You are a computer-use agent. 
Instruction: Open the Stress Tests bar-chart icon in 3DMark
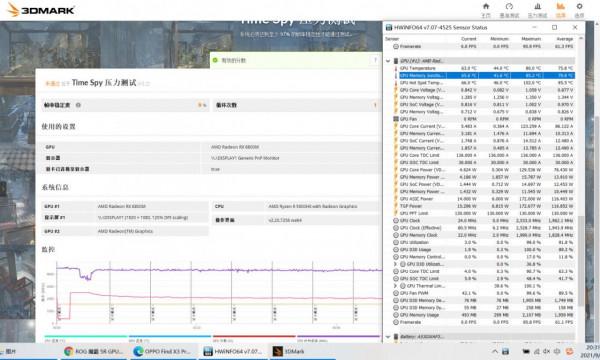tap(538, 7)
